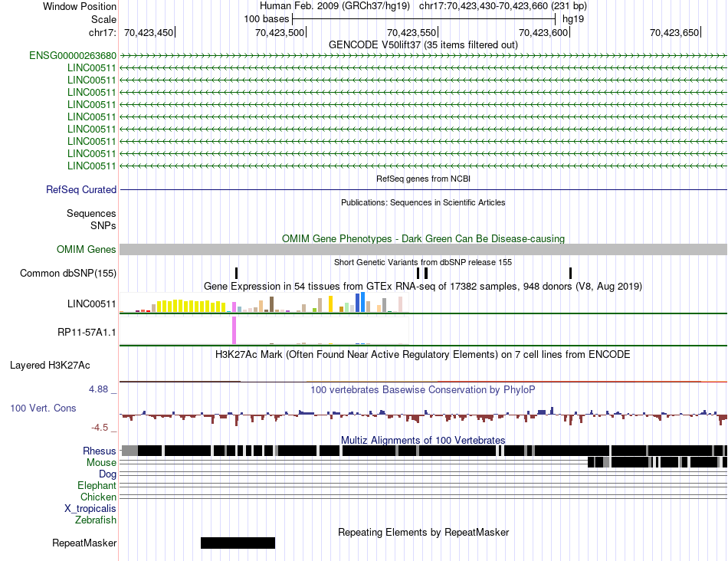
Task: Click the gray OMIM Genes bar
Action: 423,249
